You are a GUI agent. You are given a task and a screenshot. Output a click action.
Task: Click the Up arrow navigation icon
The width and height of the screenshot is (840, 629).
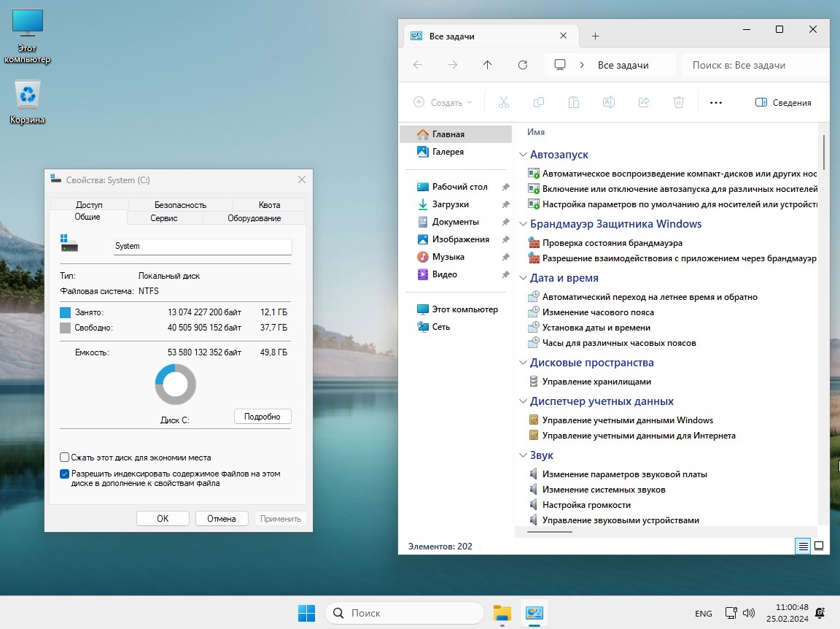tap(487, 65)
